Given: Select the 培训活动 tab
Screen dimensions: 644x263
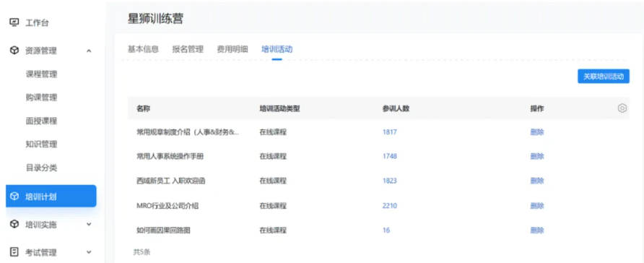Looking at the screenshot, I should pos(277,49).
